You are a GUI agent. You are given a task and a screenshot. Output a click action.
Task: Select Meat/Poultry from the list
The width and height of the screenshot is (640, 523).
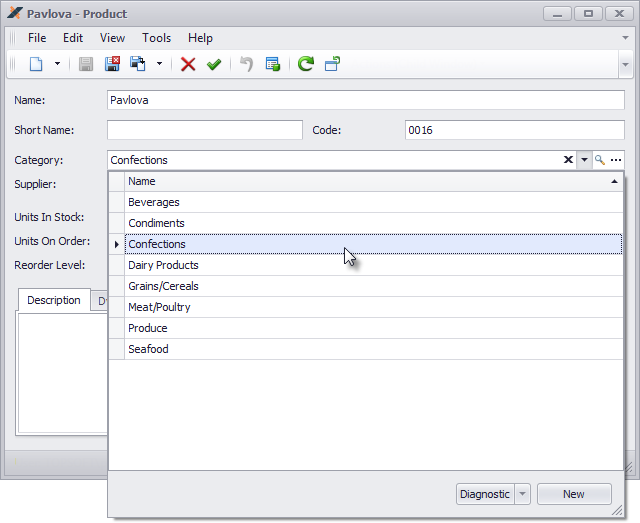pyautogui.click(x=373, y=307)
